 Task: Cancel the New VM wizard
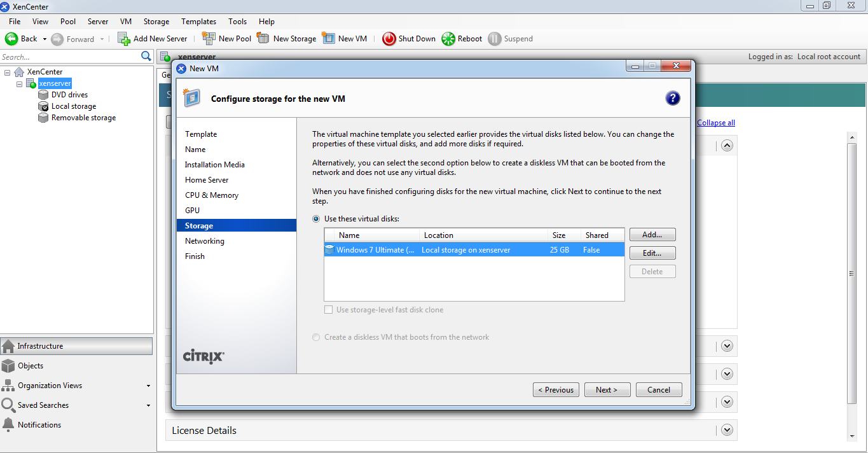click(x=659, y=390)
